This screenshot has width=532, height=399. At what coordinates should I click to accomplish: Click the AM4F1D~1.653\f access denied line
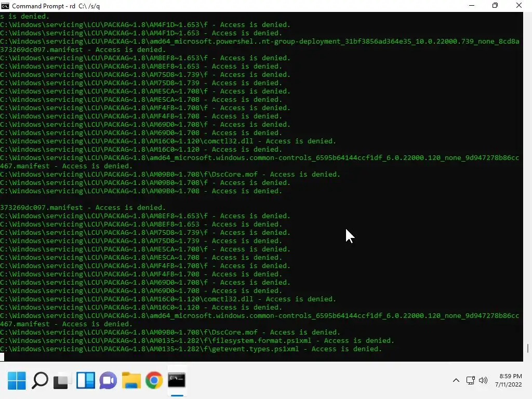coord(145,25)
